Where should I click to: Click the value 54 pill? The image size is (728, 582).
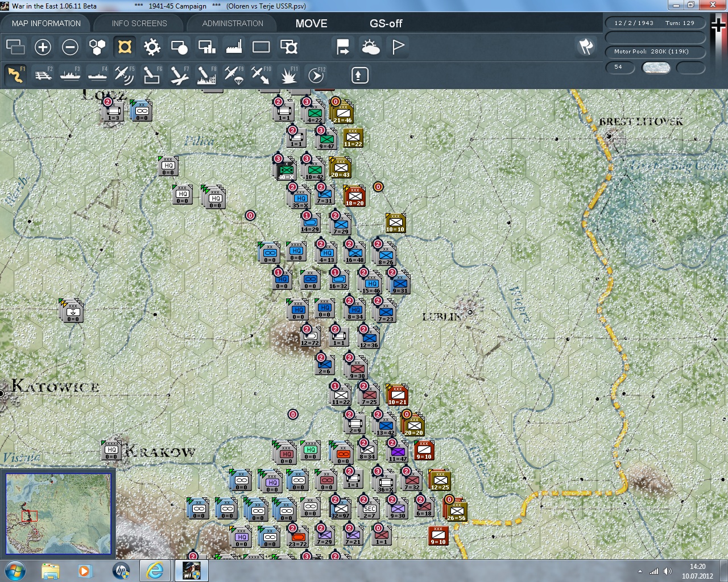(x=619, y=67)
